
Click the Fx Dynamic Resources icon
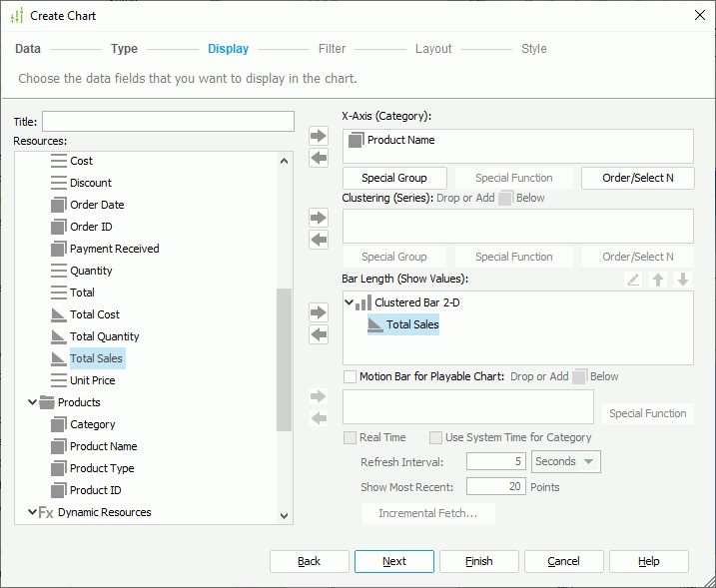click(46, 512)
